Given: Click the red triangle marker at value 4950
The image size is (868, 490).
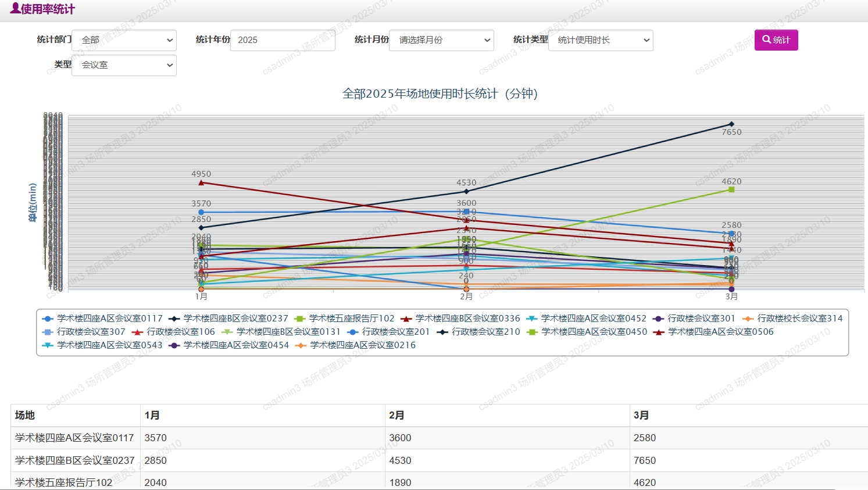Looking at the screenshot, I should tap(201, 183).
